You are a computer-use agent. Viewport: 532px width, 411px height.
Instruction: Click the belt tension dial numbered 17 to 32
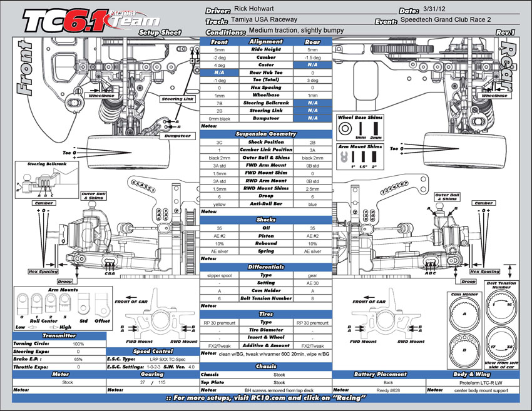[501, 344]
